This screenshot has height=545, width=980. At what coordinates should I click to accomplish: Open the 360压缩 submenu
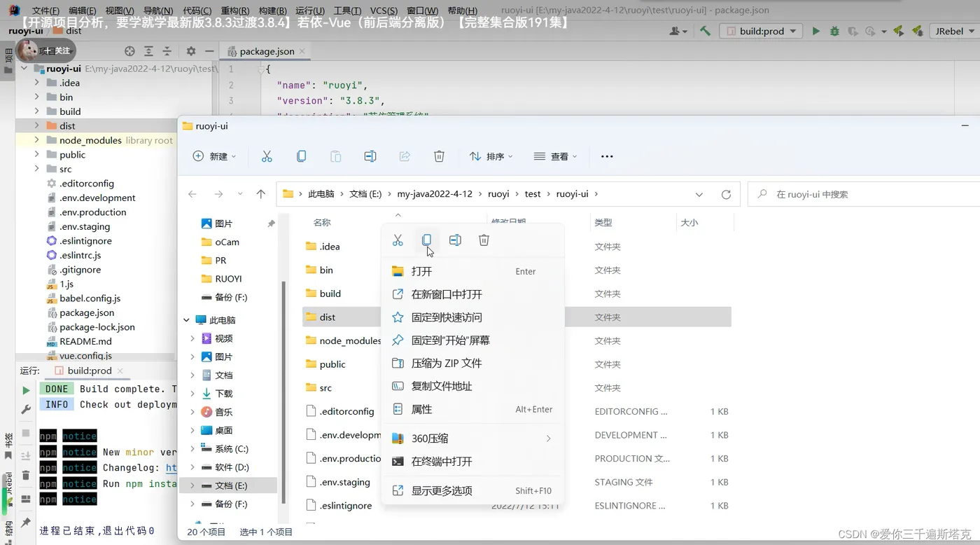click(x=473, y=439)
